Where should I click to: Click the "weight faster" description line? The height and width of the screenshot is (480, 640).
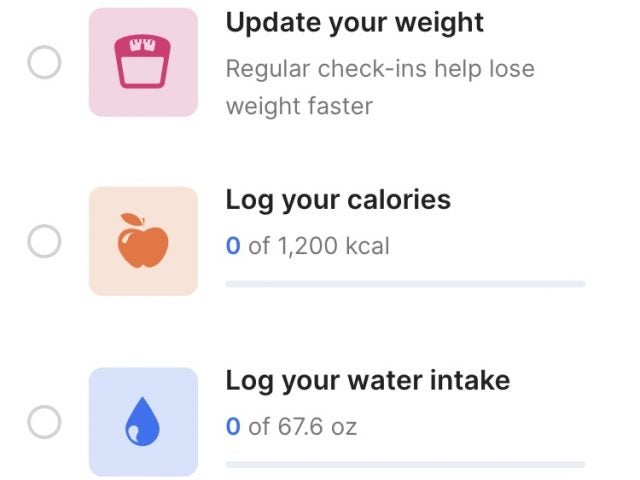coord(299,106)
